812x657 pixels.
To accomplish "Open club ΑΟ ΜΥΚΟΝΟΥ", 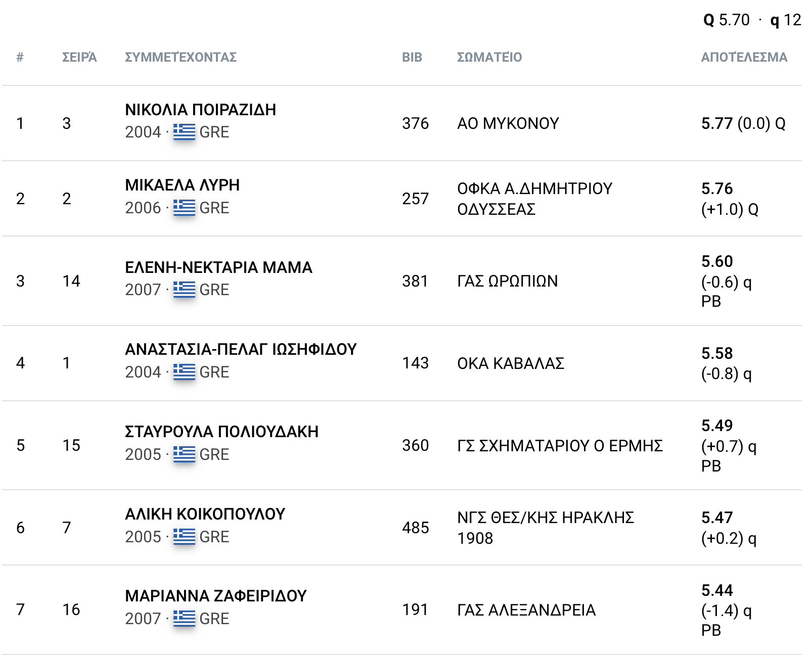I will (x=508, y=123).
